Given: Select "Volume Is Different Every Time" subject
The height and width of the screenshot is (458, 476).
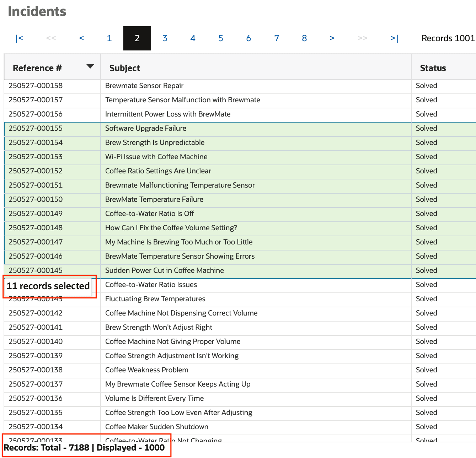Looking at the screenshot, I should coord(155,398).
